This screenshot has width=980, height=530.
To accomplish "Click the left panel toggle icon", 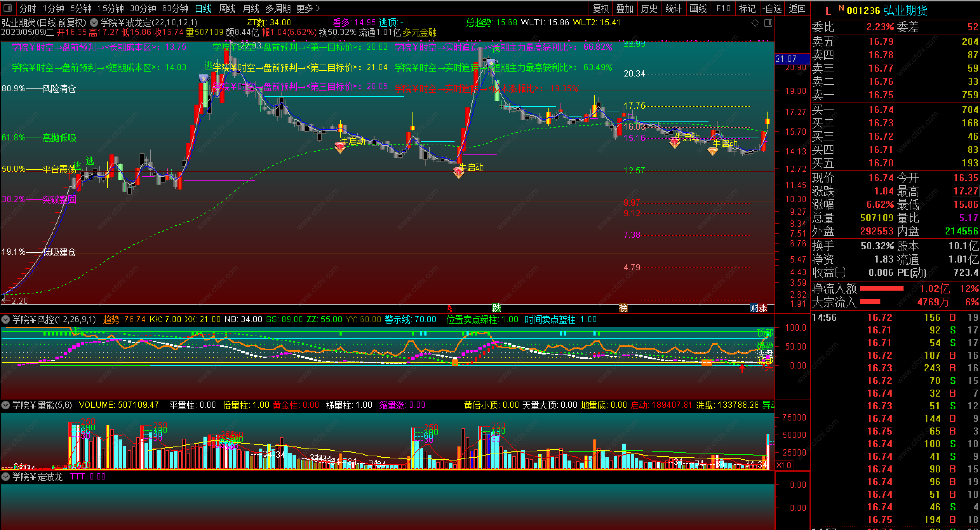I will click(7, 8).
